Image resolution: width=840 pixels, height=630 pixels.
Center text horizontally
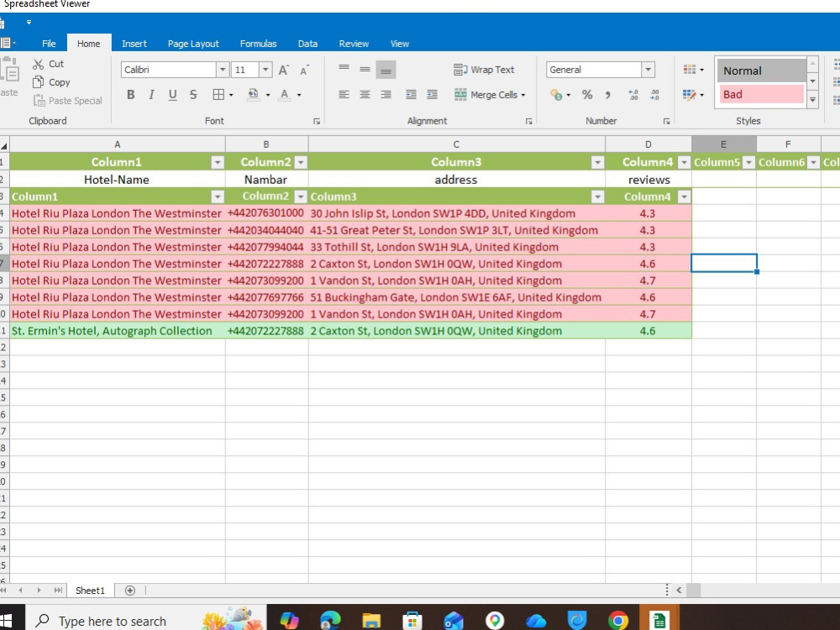(365, 95)
